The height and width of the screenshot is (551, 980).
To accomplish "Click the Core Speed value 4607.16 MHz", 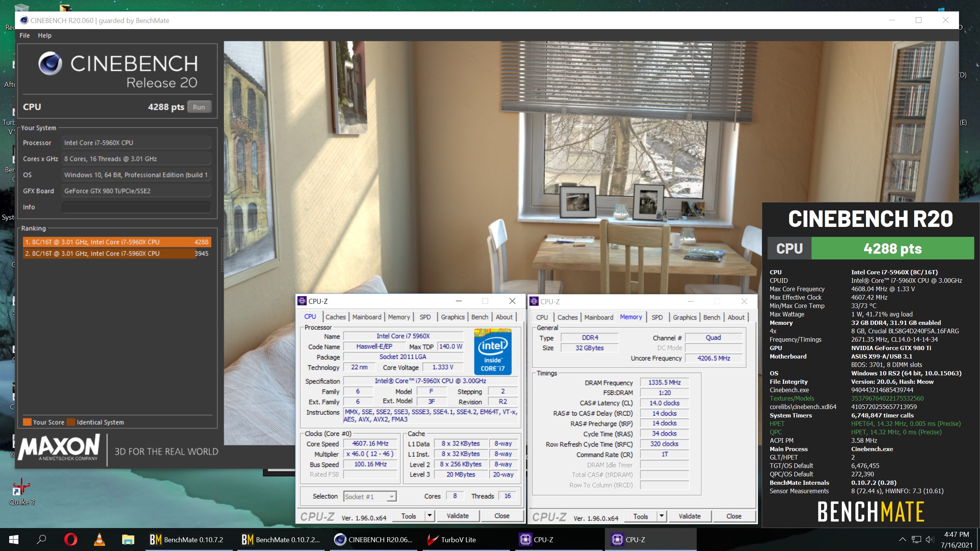I will click(x=370, y=443).
